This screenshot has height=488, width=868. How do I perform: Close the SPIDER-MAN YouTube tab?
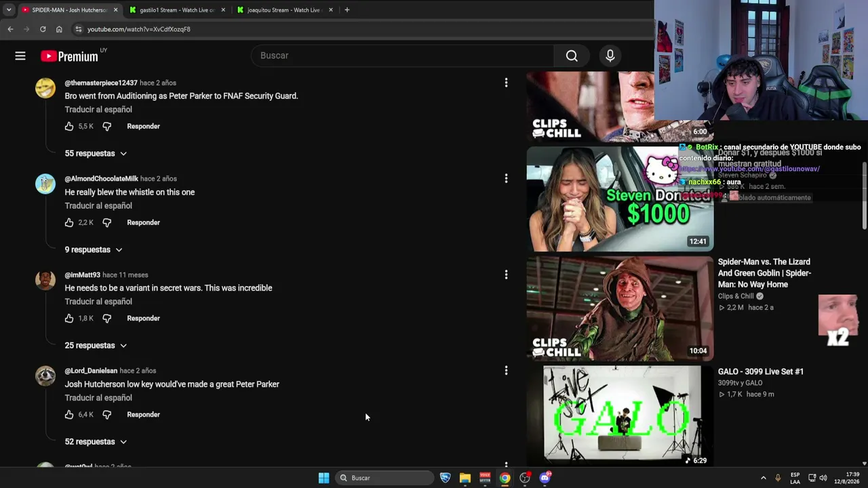(115, 10)
